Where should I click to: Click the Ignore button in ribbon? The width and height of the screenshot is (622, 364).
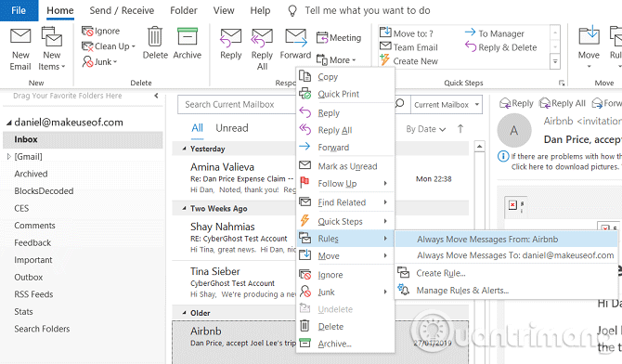point(100,31)
